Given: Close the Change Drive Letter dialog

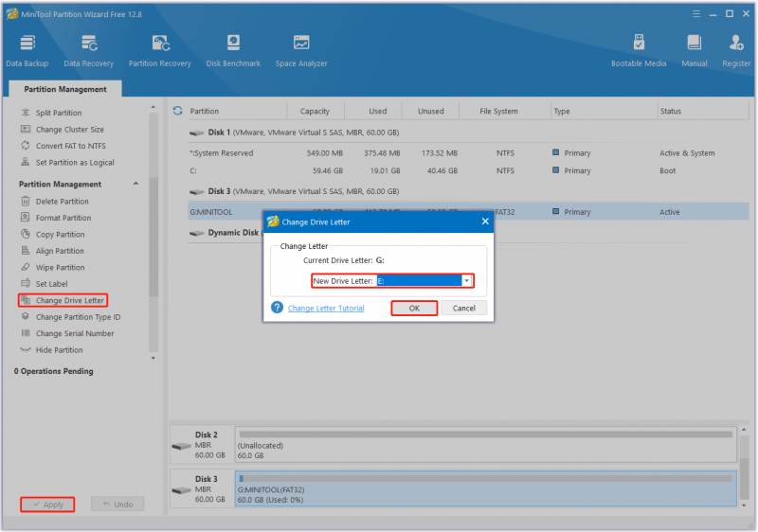Looking at the screenshot, I should pyautogui.click(x=485, y=222).
